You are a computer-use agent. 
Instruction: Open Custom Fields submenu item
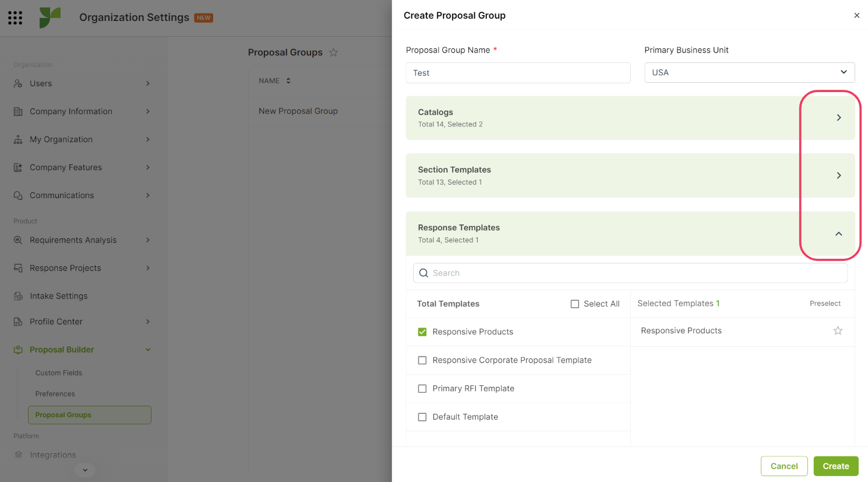(x=59, y=373)
